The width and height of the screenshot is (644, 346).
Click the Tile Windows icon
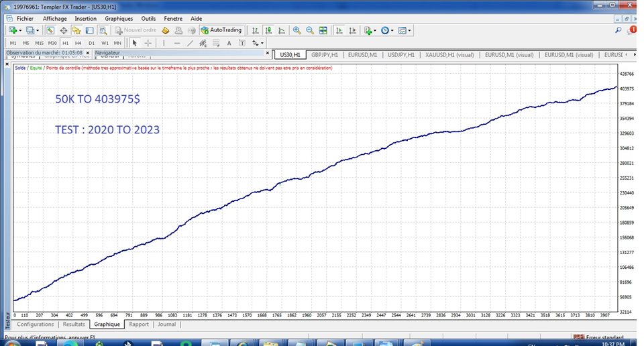click(x=323, y=30)
